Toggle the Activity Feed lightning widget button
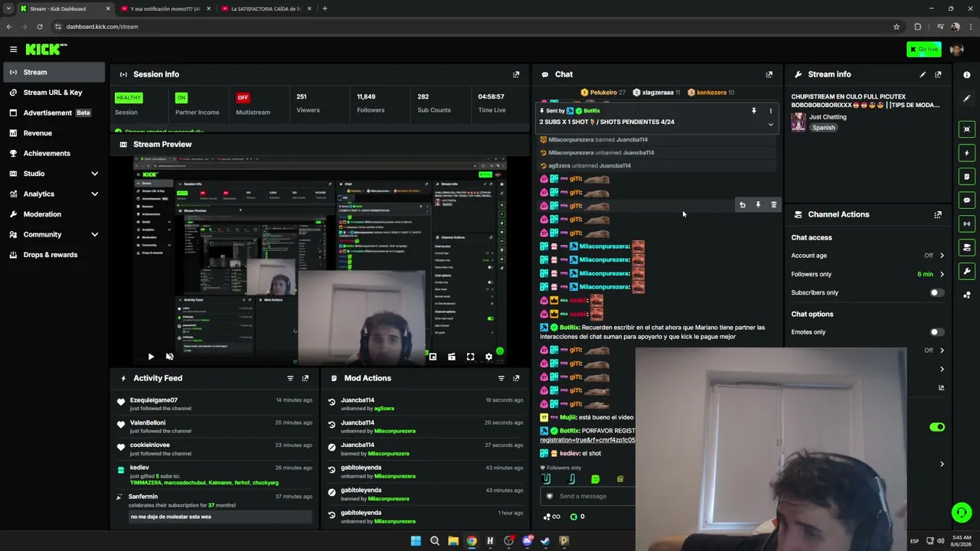 967,153
